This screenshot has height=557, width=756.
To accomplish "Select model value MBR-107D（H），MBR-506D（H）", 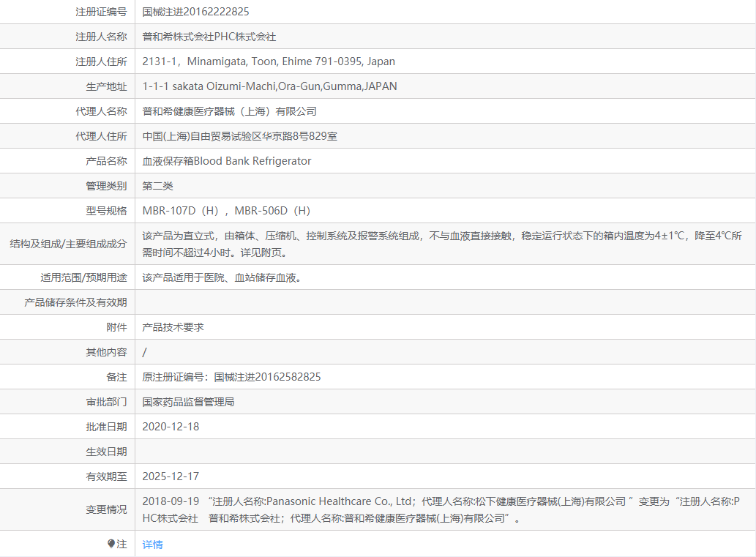I will coord(227,211).
